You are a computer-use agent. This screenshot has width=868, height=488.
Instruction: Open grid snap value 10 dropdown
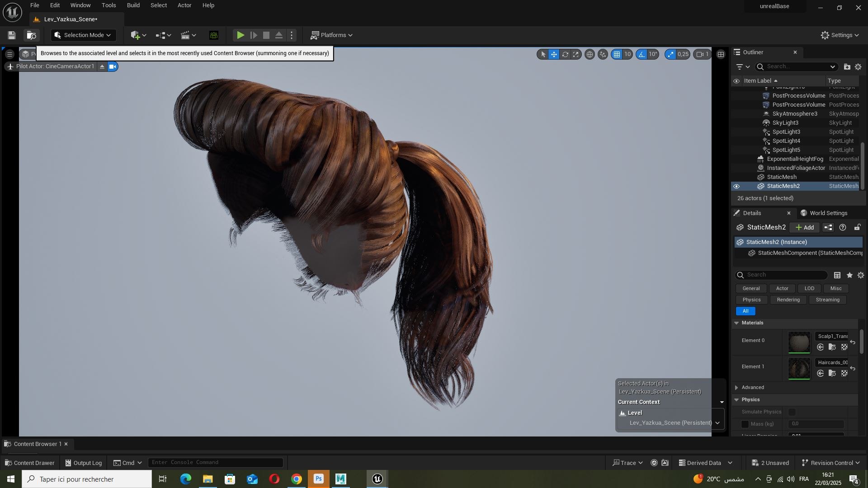[x=627, y=54]
